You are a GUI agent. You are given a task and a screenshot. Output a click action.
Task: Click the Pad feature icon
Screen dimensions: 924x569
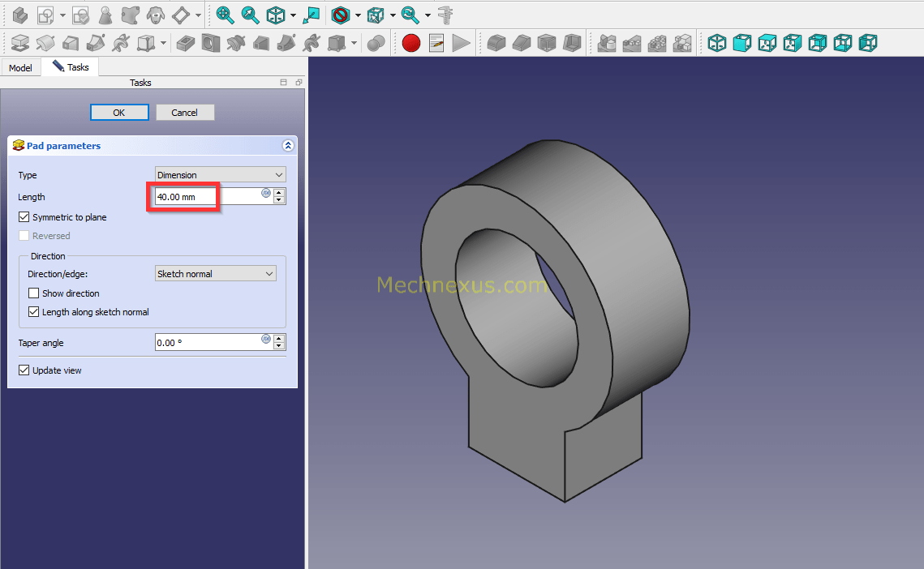[20, 43]
